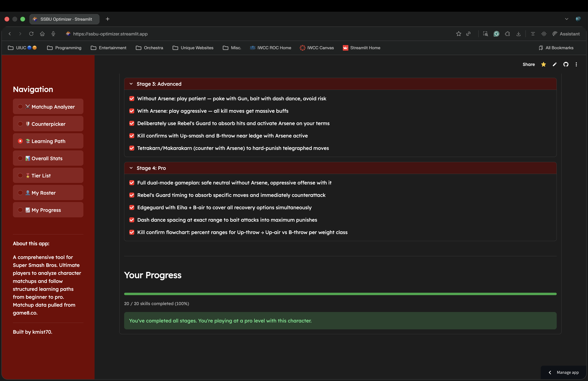Click the 'Built by kmist70.' text

click(32, 332)
